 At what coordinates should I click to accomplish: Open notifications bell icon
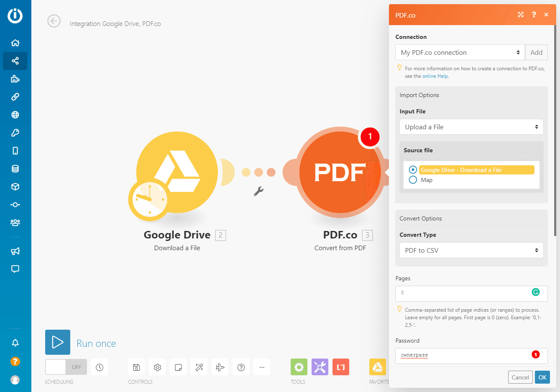pos(15,343)
